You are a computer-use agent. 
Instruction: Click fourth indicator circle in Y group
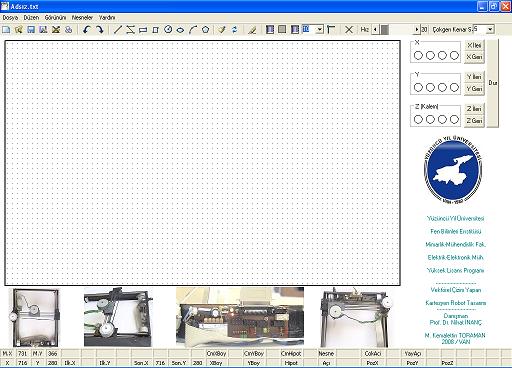pyautogui.click(x=454, y=88)
